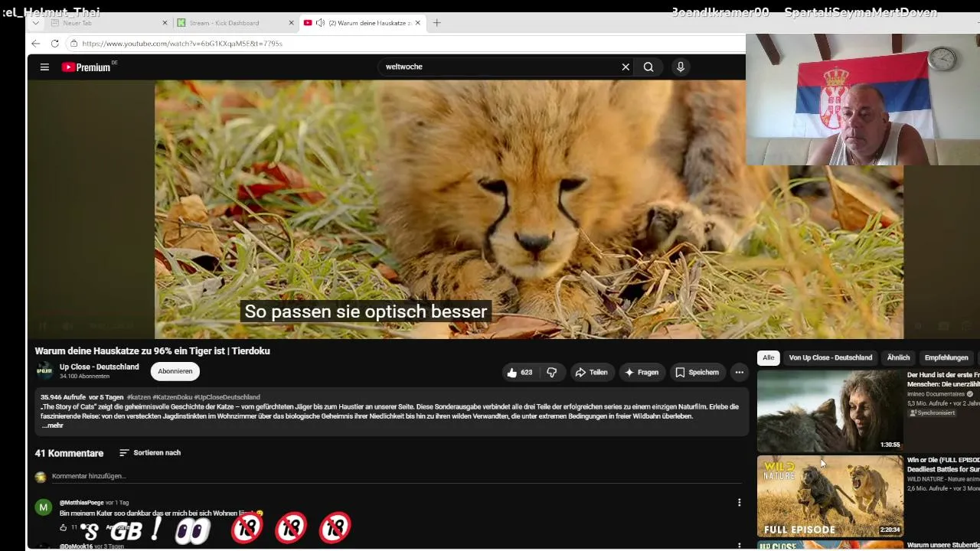Viewport: 980px width, 551px height.
Task: Open 'Der Hund ist der erste' video title
Action: point(943,380)
